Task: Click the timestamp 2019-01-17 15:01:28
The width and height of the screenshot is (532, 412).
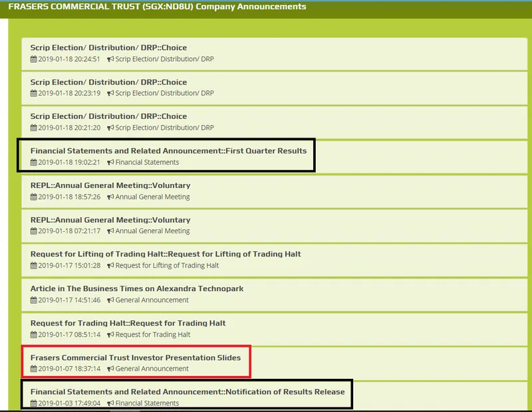Action: (69, 266)
